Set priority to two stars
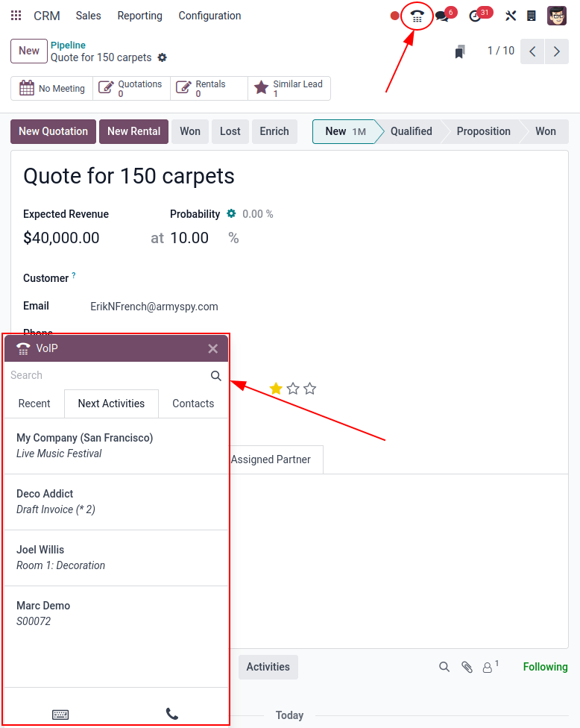This screenshot has height=728, width=580. (292, 389)
